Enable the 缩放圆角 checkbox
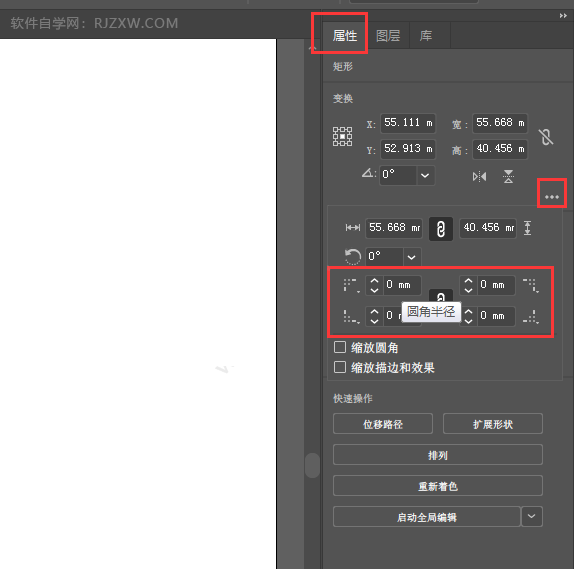574x569 pixels. click(340, 347)
